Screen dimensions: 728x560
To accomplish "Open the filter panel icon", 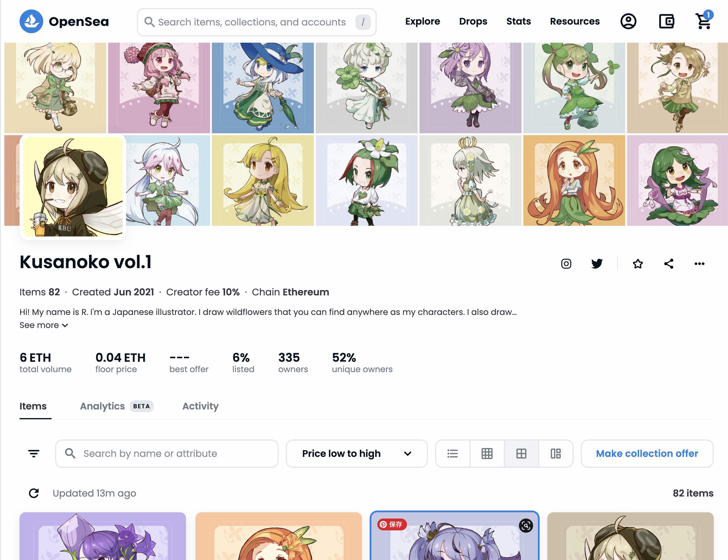I will pyautogui.click(x=34, y=453).
